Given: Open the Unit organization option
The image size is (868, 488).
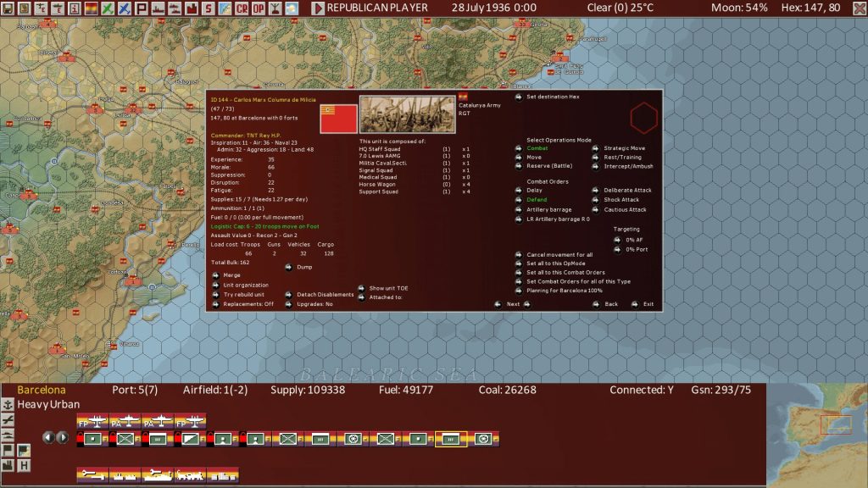Looking at the screenshot, I should pos(215,285).
